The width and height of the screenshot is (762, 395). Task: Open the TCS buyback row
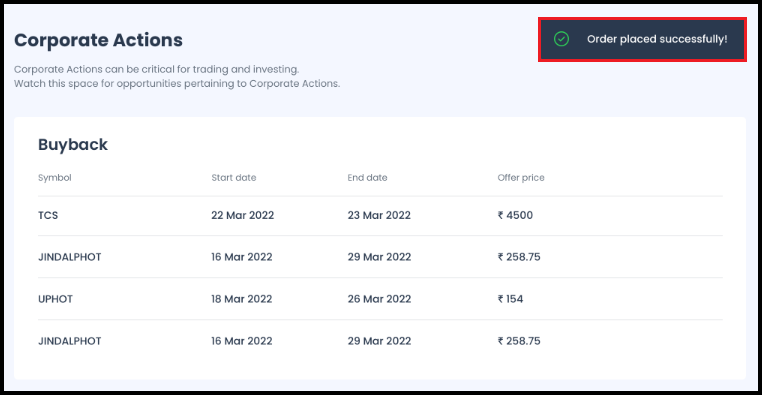(380, 215)
